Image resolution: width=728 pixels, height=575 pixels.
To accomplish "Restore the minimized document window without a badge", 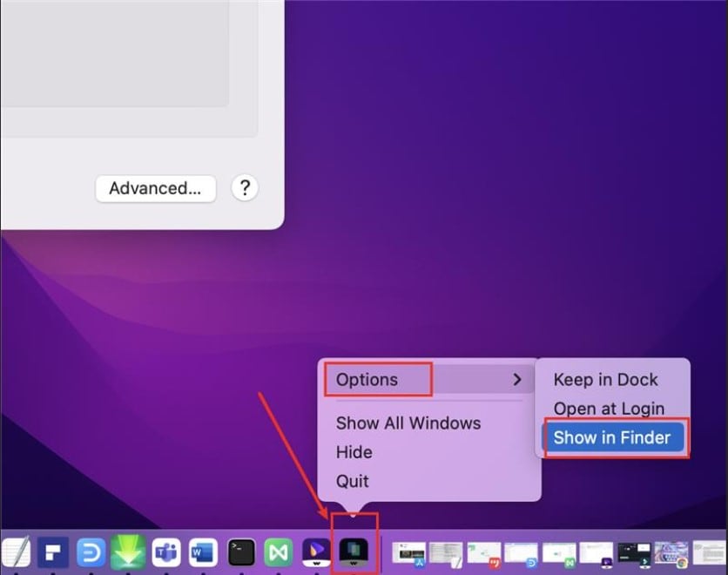I will (710, 552).
